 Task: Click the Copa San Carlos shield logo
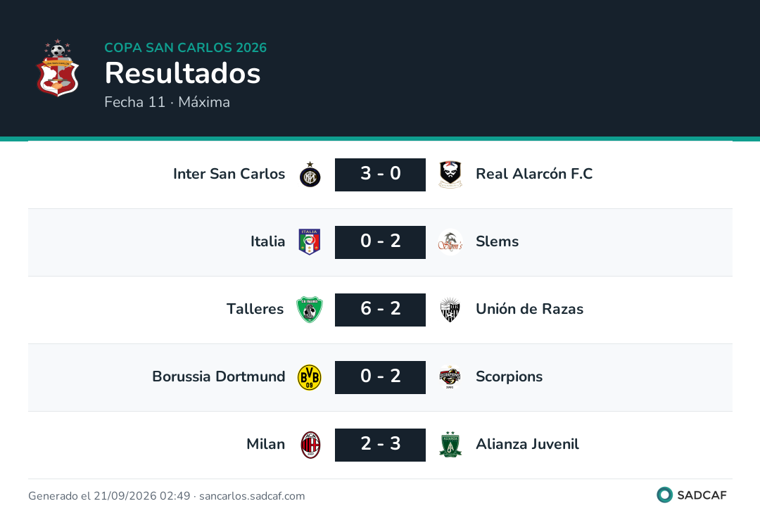[58, 68]
